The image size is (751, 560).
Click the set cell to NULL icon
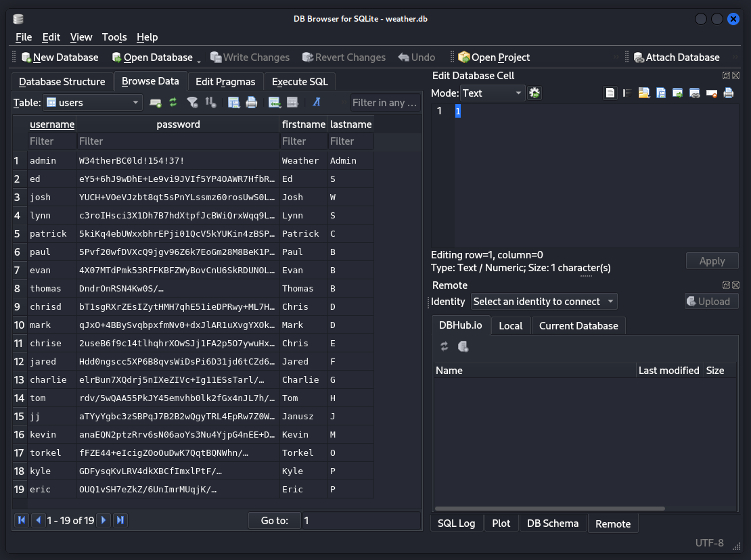click(x=712, y=93)
